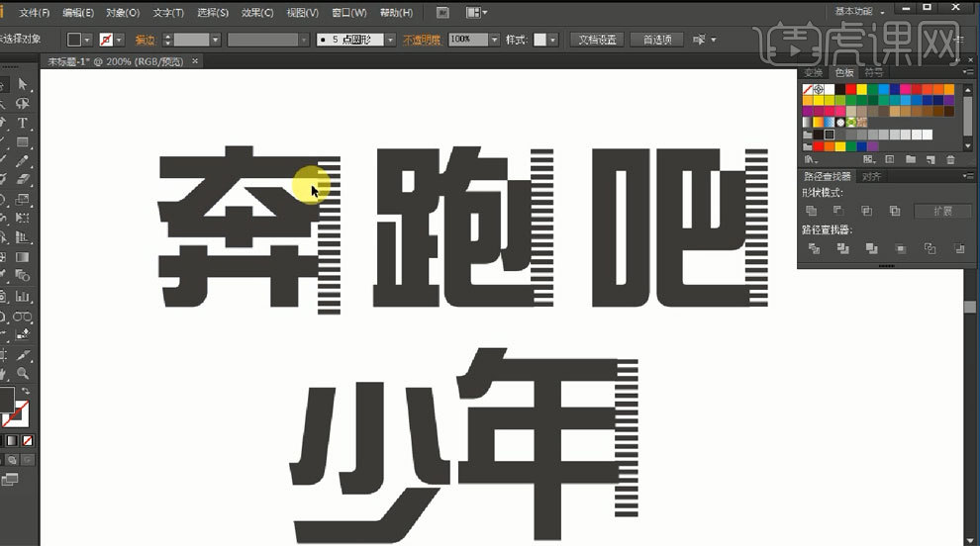This screenshot has height=546, width=980.
Task: Click the 扩展 button in pathfinder
Action: tap(942, 211)
